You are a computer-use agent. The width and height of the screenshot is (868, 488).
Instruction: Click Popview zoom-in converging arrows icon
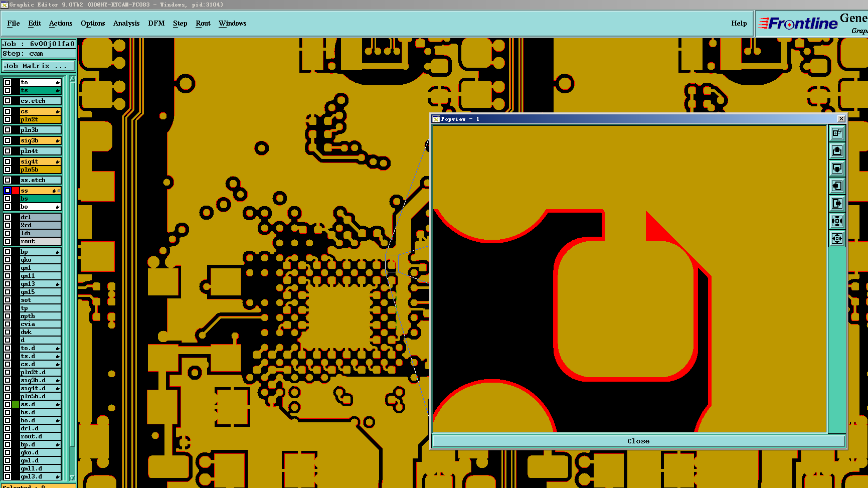[837, 221]
